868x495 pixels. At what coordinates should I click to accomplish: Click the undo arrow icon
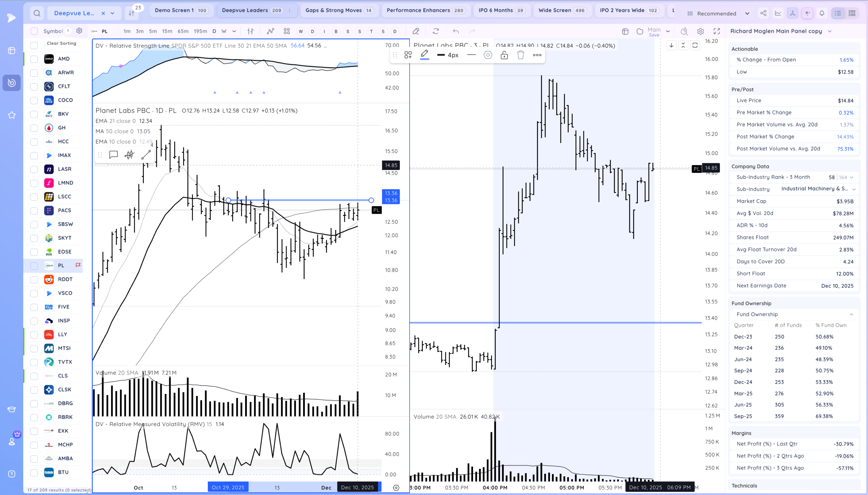pyautogui.click(x=456, y=31)
